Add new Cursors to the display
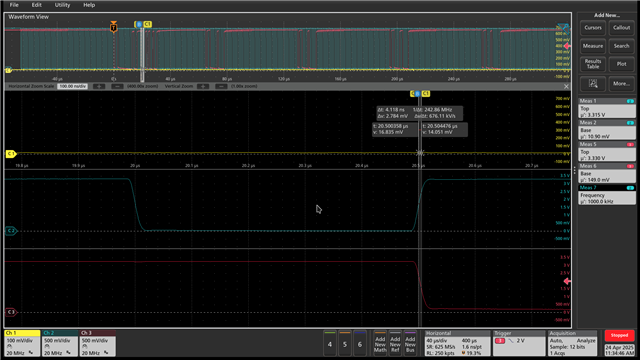This screenshot has width=640, height=360. [593, 28]
